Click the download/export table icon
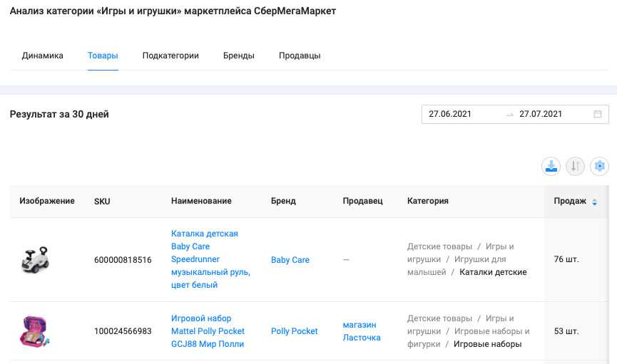Screen dimensions: 617x364 [551, 167]
